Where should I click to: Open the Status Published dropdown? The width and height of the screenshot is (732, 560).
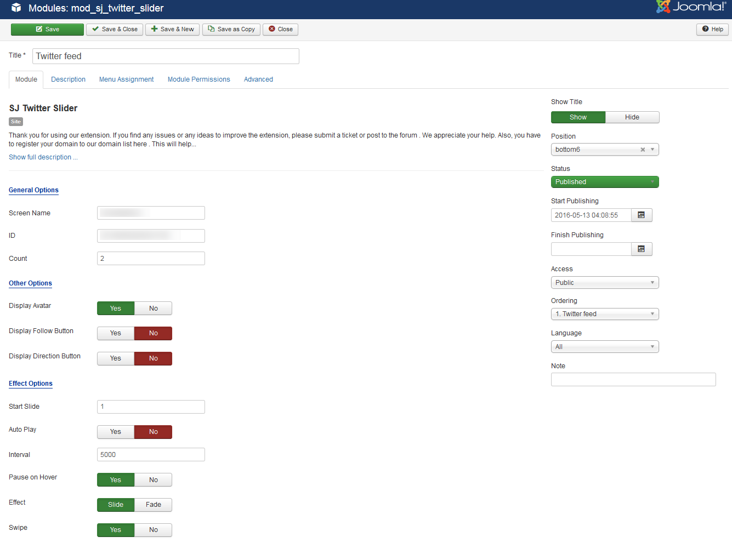point(605,182)
